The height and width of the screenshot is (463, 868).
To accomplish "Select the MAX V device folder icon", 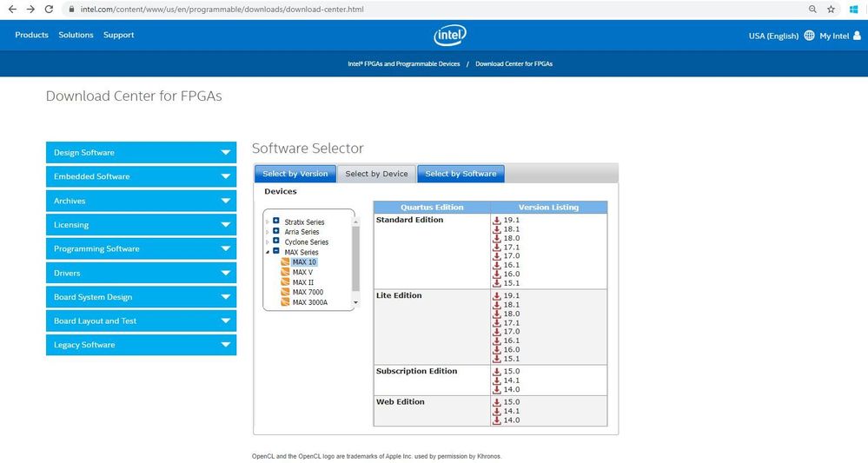I will pos(285,272).
